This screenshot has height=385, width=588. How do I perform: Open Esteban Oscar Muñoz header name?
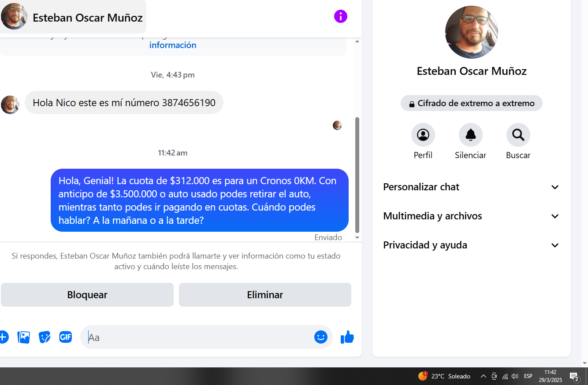pyautogui.click(x=88, y=18)
